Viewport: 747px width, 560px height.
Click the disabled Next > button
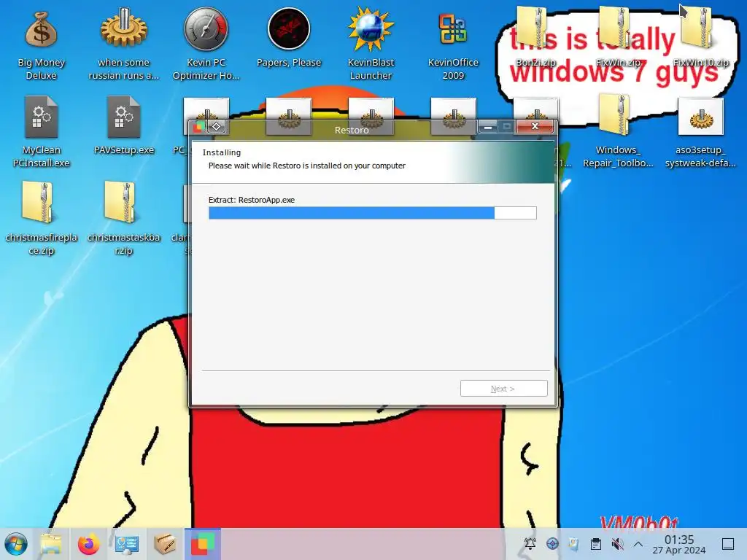coord(503,389)
